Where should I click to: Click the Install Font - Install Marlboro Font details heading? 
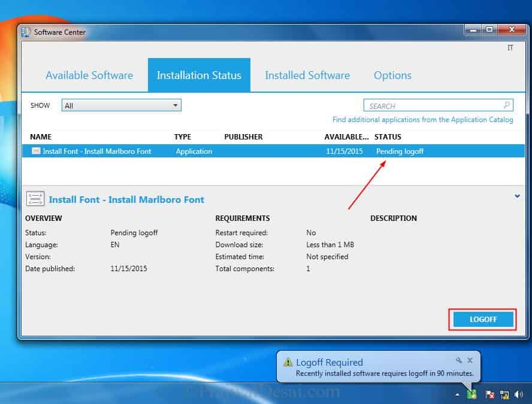tap(126, 200)
